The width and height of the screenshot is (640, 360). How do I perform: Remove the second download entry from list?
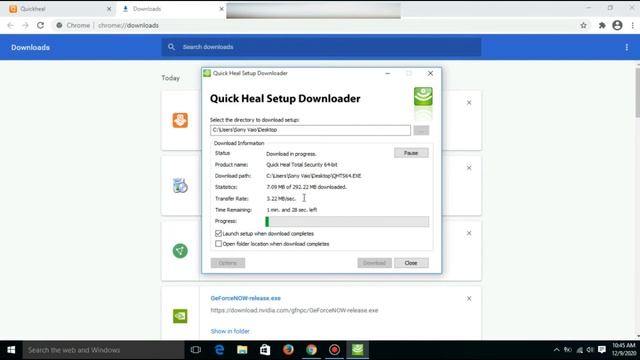click(469, 168)
